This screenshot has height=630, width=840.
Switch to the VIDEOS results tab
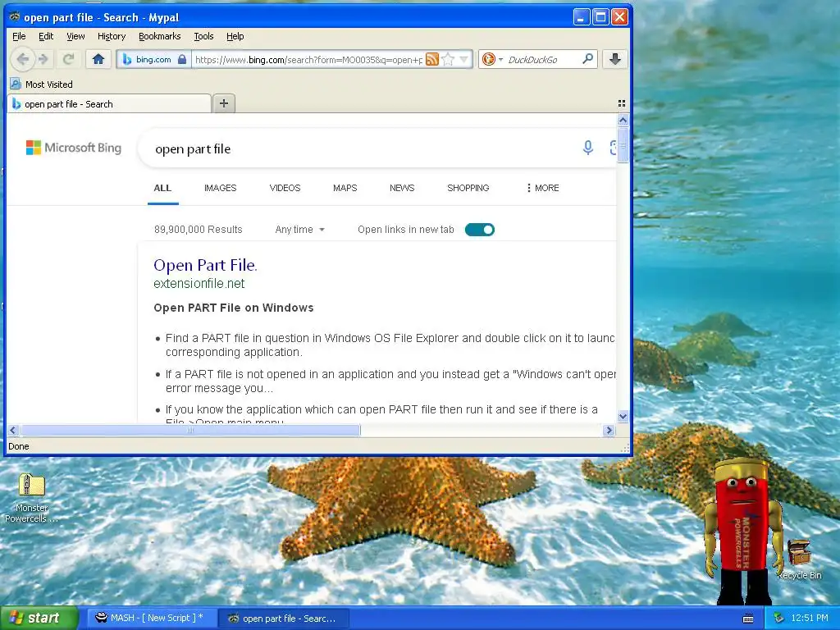(285, 188)
